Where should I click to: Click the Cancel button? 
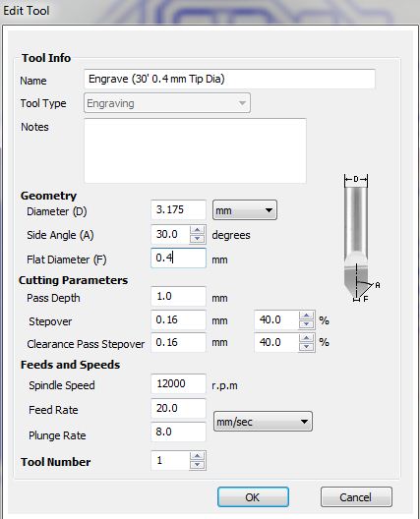[x=356, y=496]
